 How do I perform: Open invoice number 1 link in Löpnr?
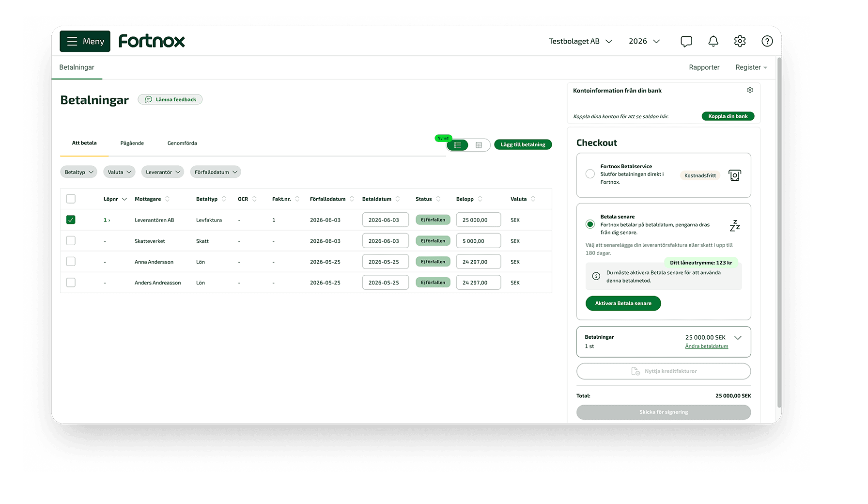pyautogui.click(x=107, y=220)
